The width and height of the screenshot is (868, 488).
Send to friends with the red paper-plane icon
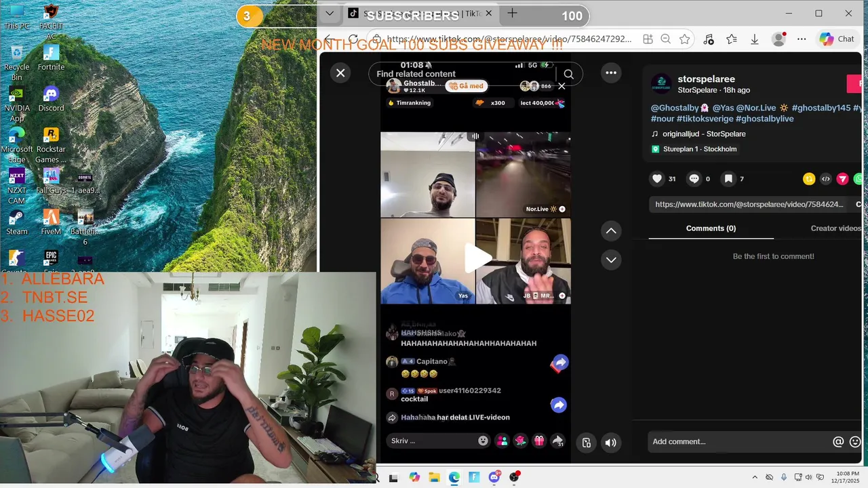click(842, 179)
